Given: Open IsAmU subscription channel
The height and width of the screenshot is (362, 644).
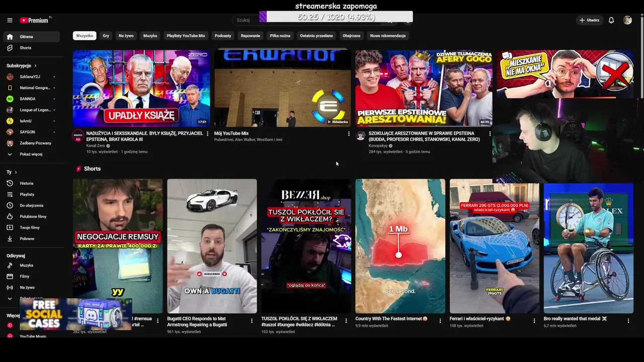Looking at the screenshot, I should tap(31, 121).
